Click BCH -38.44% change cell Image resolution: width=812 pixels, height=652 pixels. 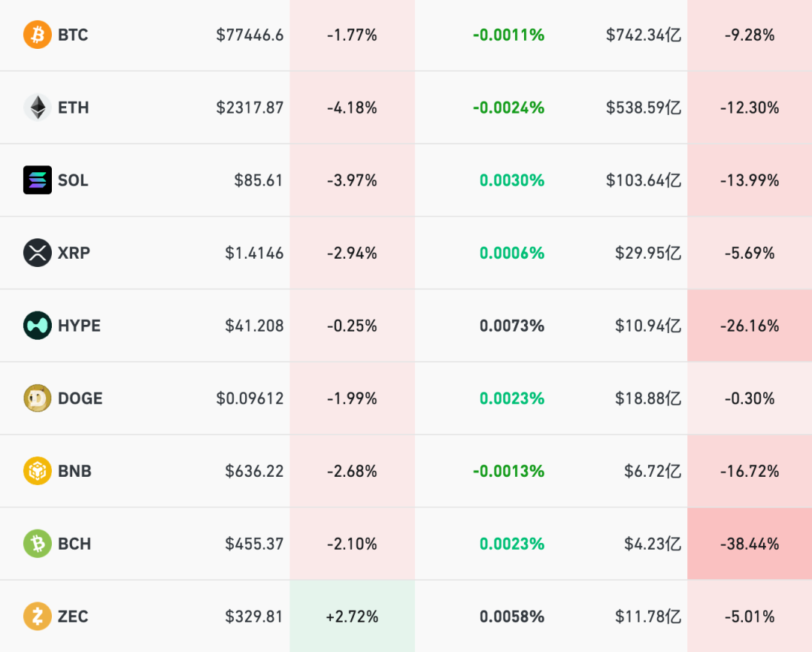point(750,544)
